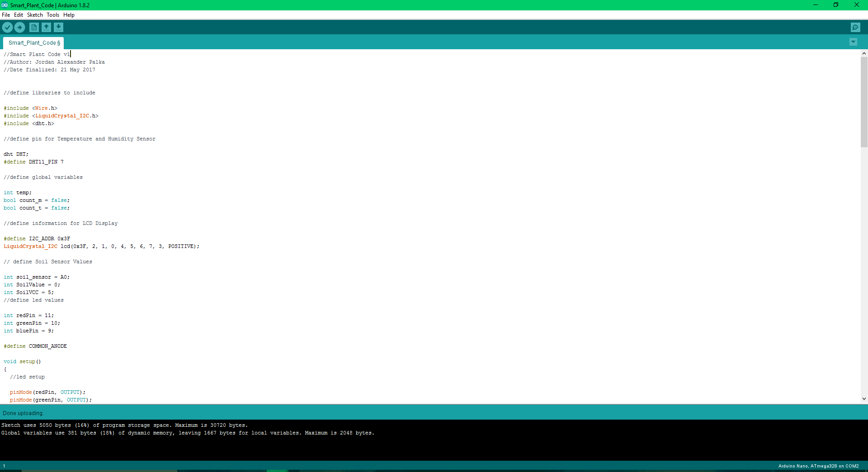Click the '//led setup' comment
This screenshot has width=868, height=472.
coord(27,377)
